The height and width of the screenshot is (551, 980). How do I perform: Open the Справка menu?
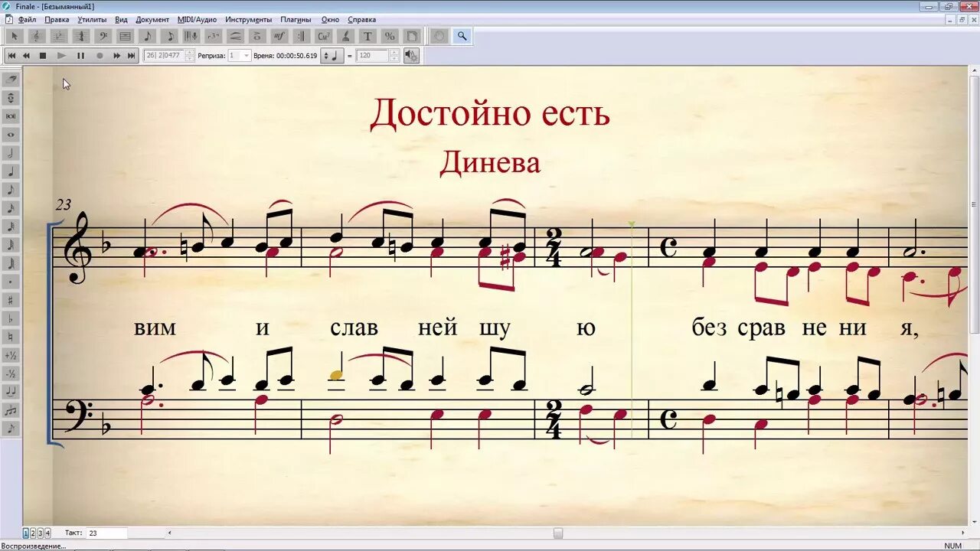tap(361, 19)
